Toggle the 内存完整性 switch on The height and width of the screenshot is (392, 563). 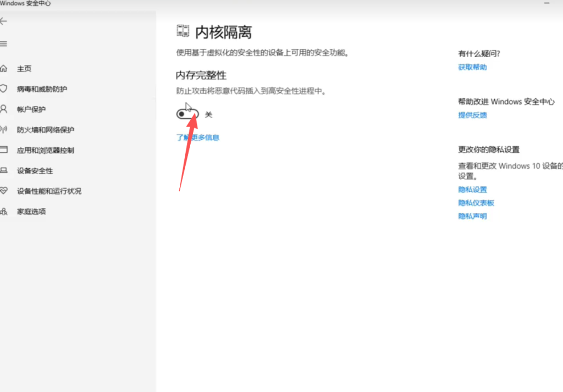tap(187, 114)
